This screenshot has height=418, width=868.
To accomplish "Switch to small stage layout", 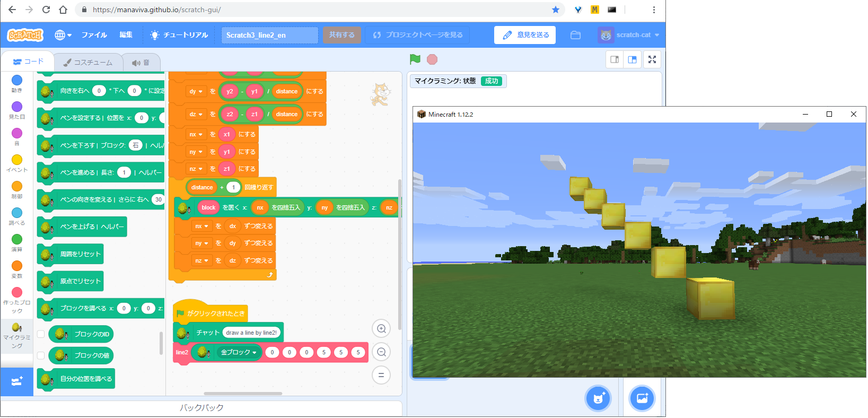I will [615, 59].
